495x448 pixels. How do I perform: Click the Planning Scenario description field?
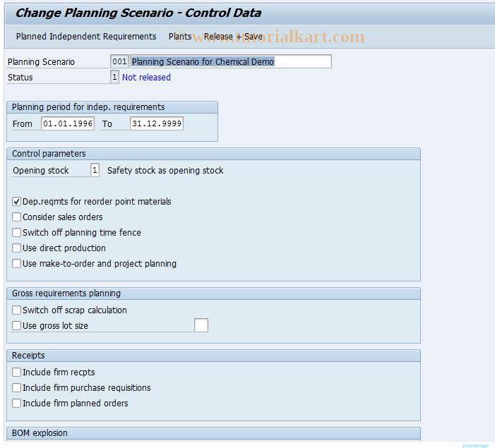pos(231,61)
